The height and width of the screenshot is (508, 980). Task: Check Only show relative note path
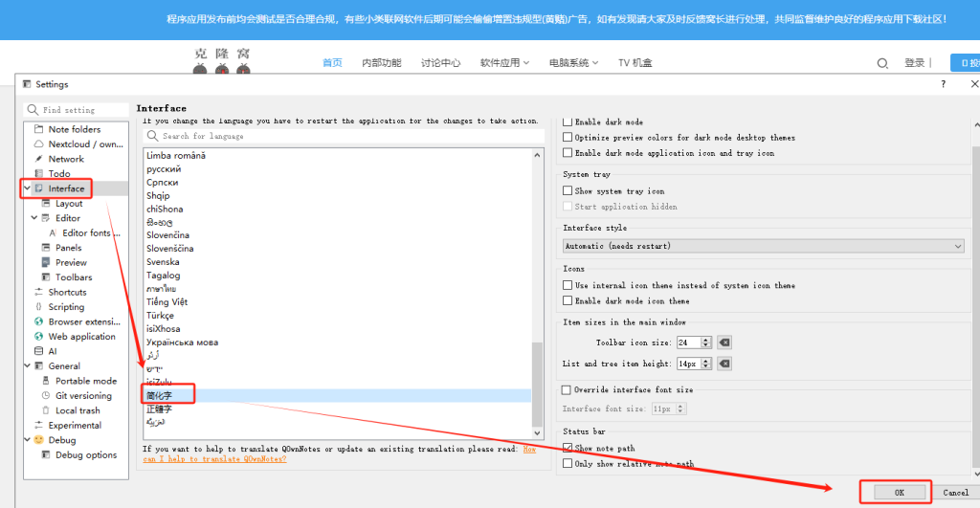568,464
